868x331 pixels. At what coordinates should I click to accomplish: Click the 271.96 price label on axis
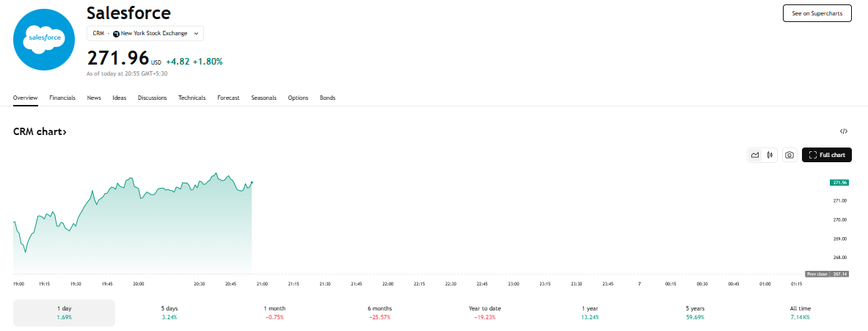click(x=840, y=182)
